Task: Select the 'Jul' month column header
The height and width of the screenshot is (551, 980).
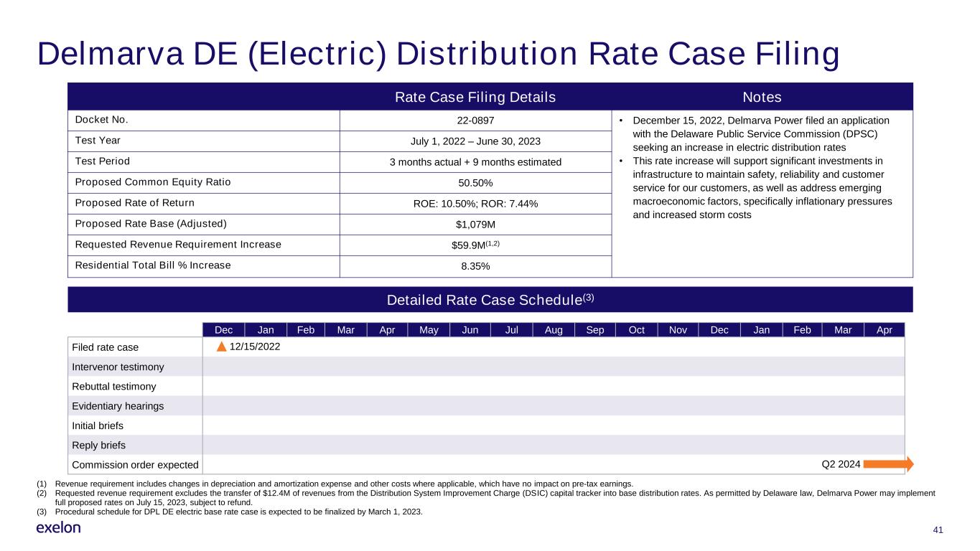Action: tap(512, 330)
